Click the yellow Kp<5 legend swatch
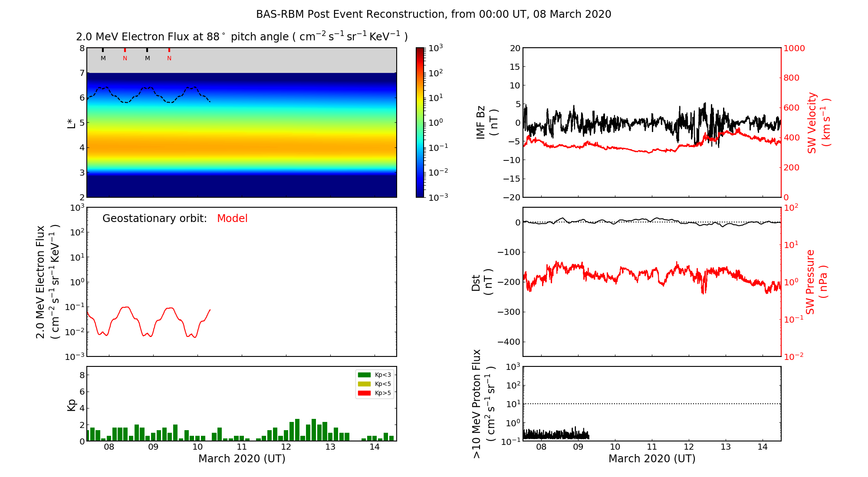The image size is (868, 477). (364, 384)
